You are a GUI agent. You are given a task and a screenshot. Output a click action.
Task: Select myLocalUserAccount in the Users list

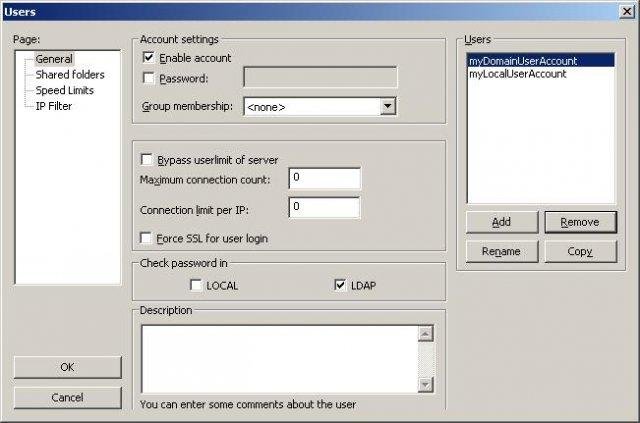pos(517,74)
